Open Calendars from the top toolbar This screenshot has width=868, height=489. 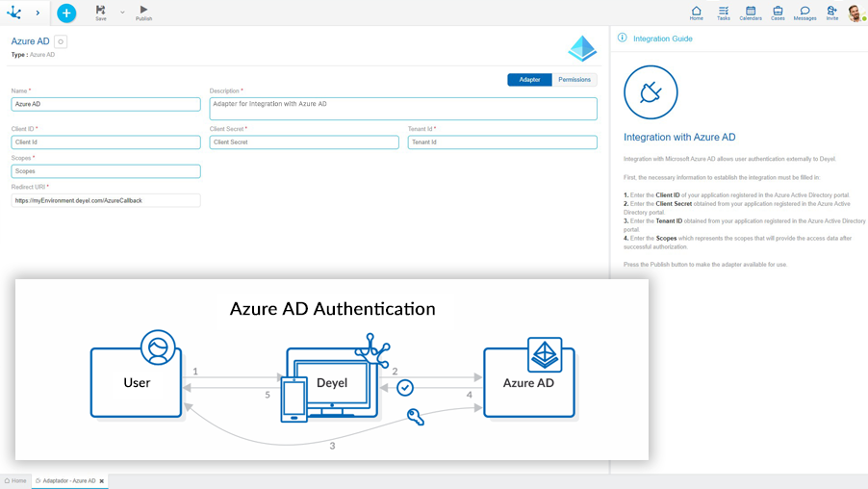point(751,13)
